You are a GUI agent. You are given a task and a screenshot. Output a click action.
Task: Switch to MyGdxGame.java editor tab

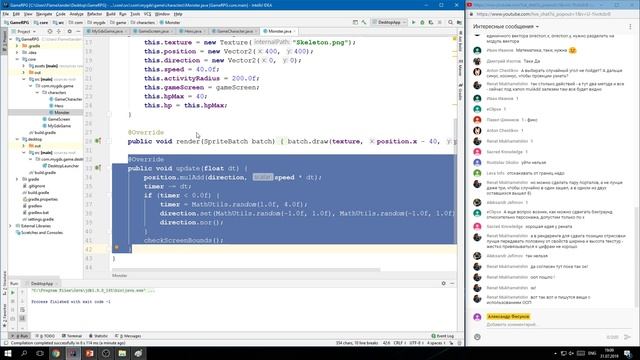coord(107,31)
